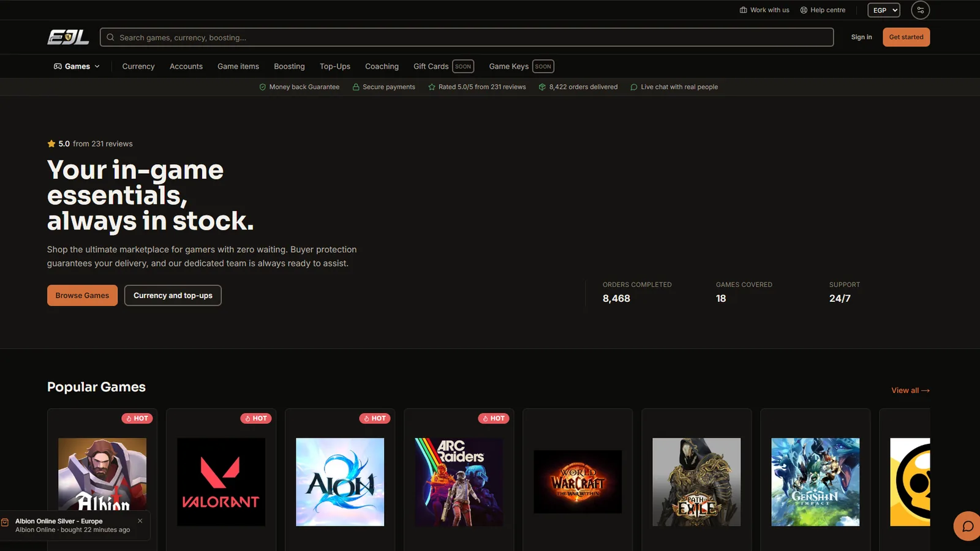Open the Boosting menu item
This screenshot has height=551, width=980.
point(289,66)
